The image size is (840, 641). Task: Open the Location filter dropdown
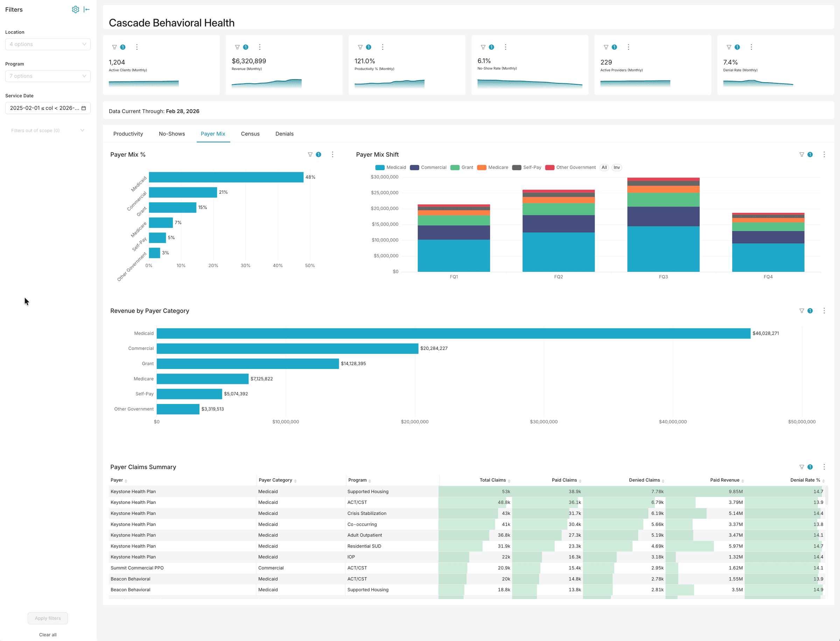pyautogui.click(x=48, y=44)
